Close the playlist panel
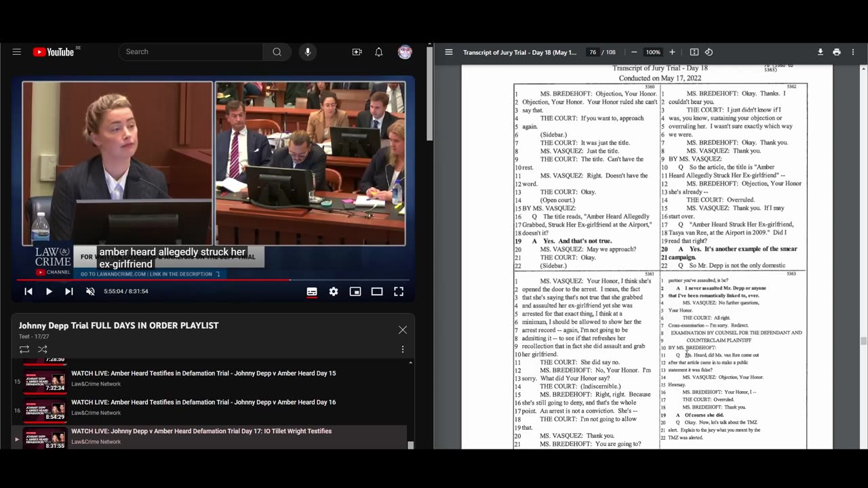The image size is (868, 488). 403,330
